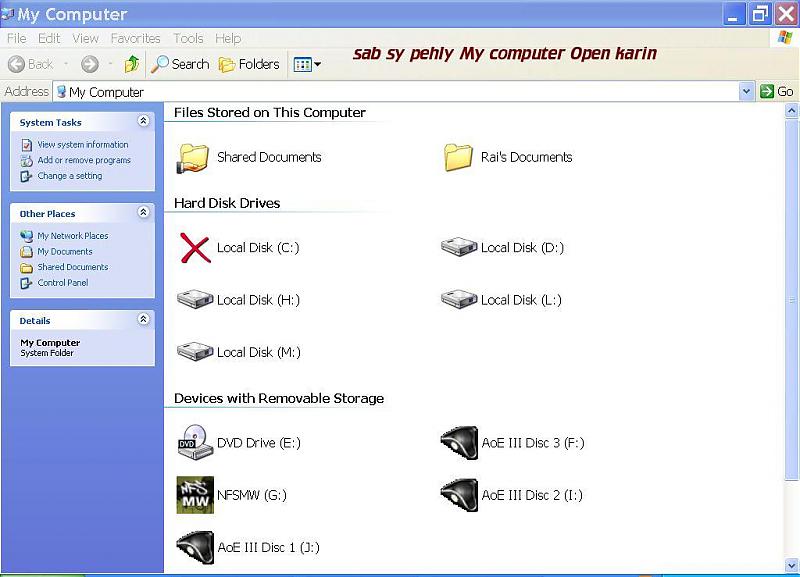Open My Documents in Other Places
This screenshot has height=577, width=800.
pos(65,252)
